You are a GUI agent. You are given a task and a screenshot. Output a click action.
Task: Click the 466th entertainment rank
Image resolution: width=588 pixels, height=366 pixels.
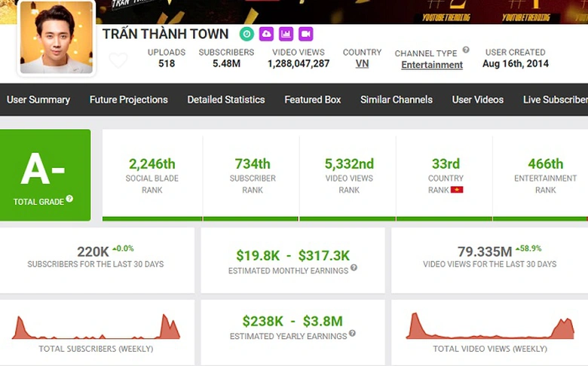(546, 164)
